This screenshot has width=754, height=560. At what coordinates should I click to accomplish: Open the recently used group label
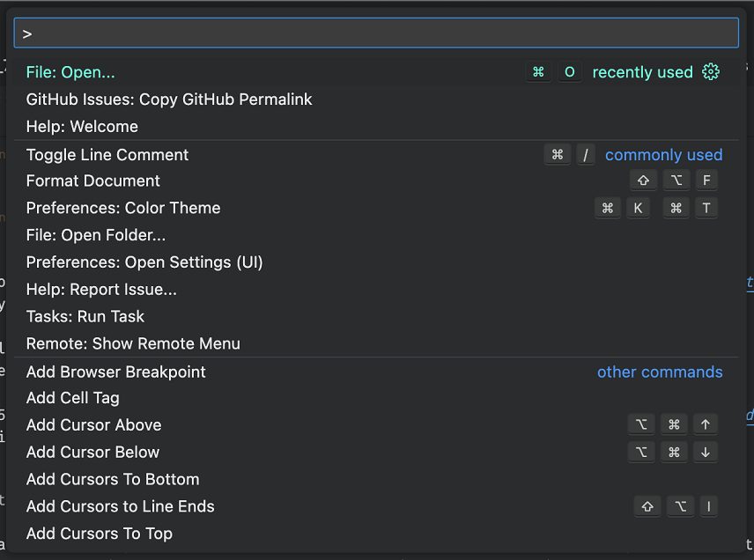click(642, 72)
